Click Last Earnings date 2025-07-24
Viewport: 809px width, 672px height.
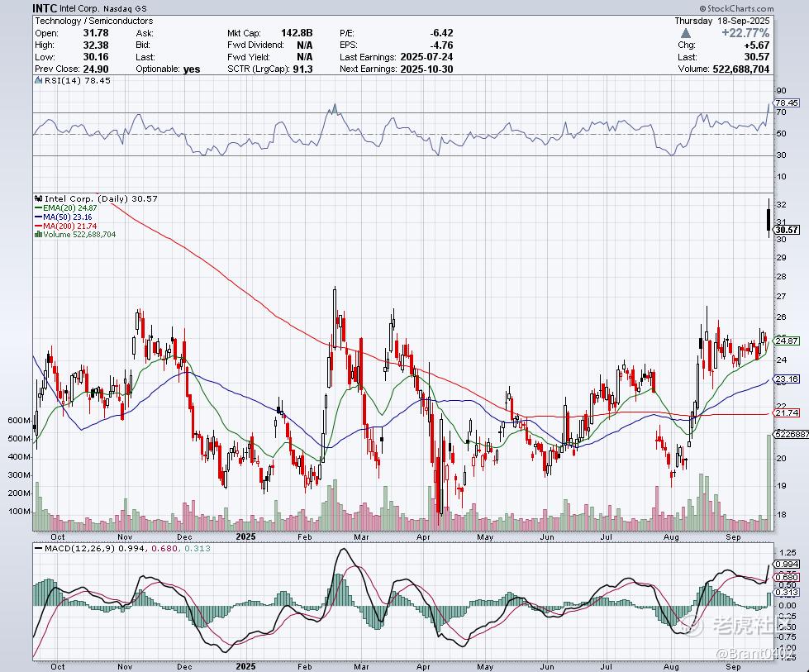click(x=426, y=57)
